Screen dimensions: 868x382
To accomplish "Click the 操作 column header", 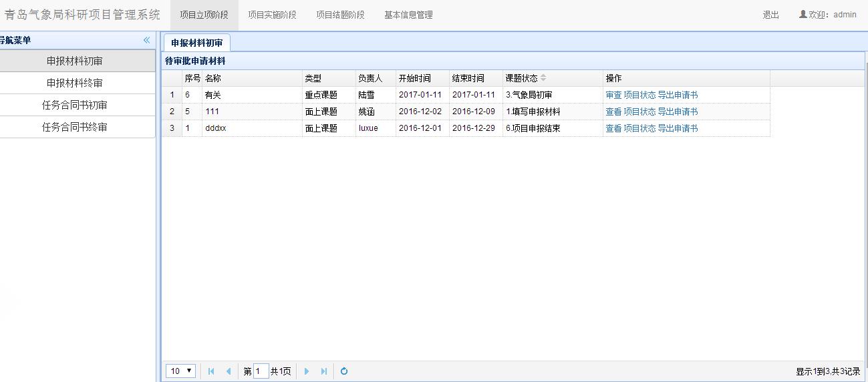I will pyautogui.click(x=686, y=78).
